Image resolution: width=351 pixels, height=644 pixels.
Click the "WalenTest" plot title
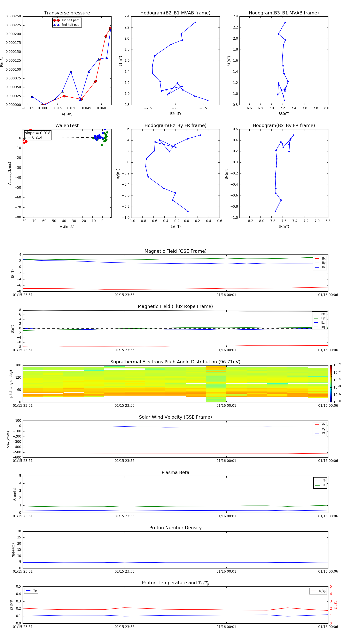(x=67, y=125)
